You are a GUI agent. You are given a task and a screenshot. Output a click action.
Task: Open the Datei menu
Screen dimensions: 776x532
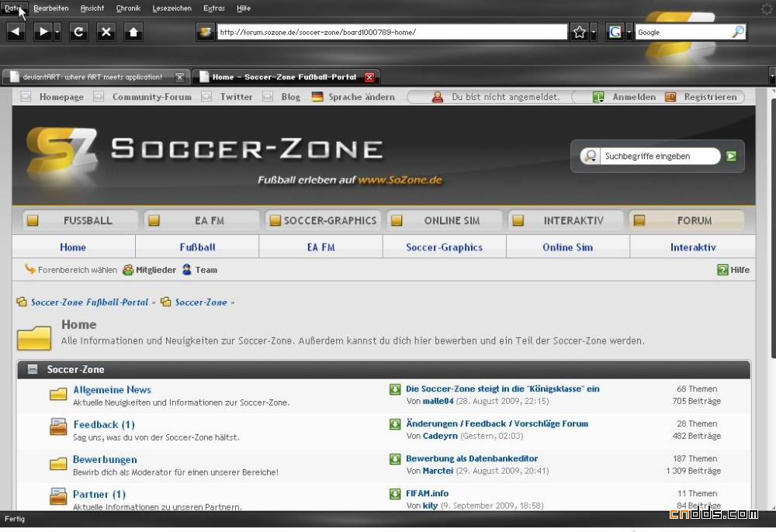click(13, 9)
